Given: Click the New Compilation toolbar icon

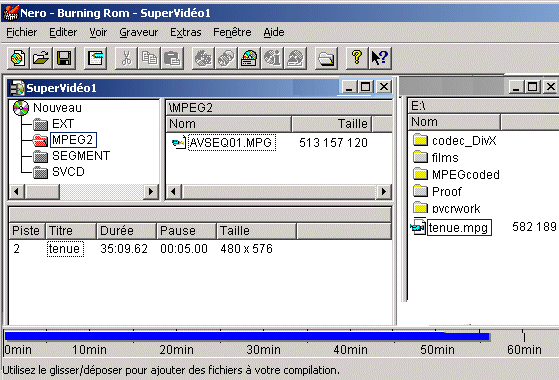Looking at the screenshot, I should 19,58.
